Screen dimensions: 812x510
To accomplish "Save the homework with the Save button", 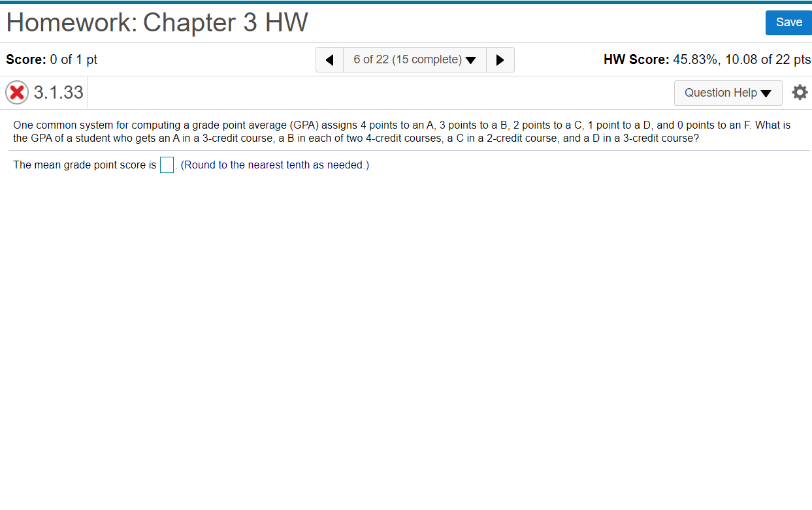I will coord(788,22).
